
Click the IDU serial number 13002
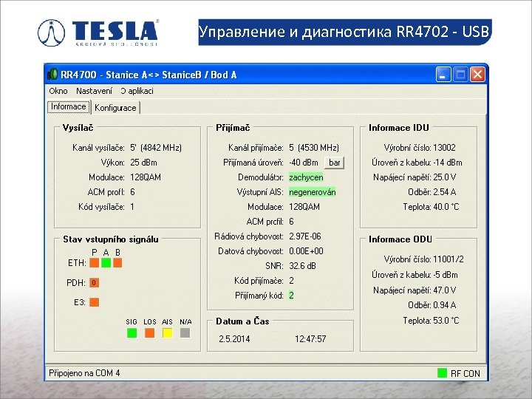(x=444, y=148)
